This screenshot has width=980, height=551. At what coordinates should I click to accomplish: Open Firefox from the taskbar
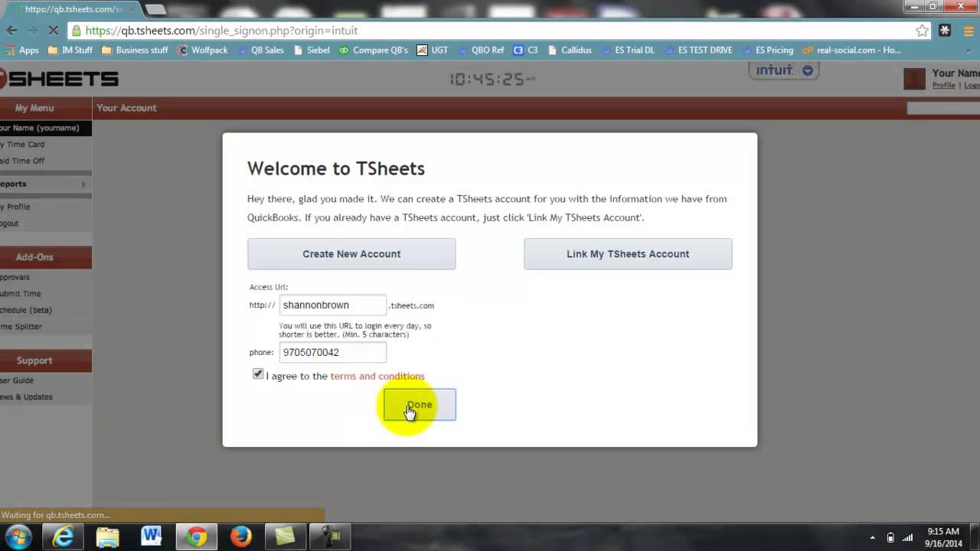click(240, 537)
